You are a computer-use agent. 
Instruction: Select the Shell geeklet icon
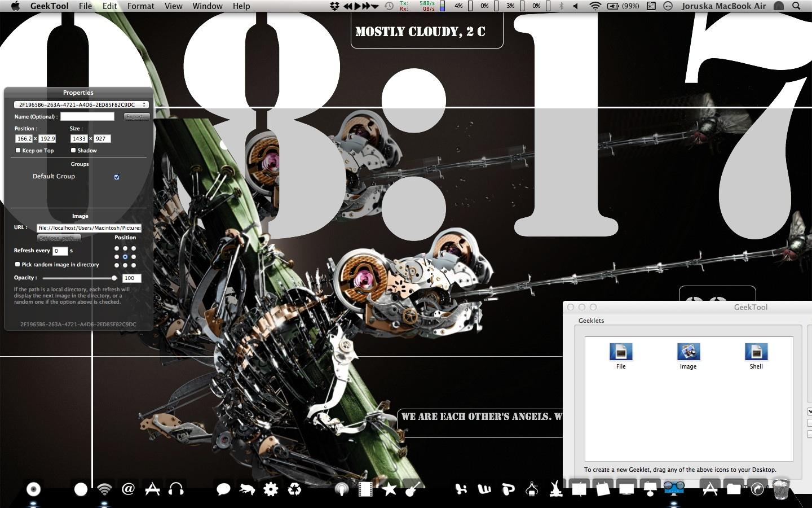tap(756, 352)
